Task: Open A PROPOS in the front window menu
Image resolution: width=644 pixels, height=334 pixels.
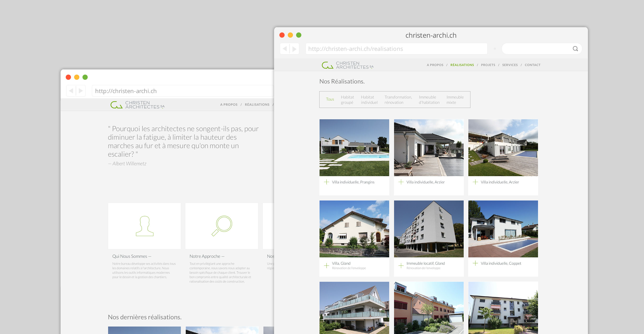Action: click(x=435, y=65)
